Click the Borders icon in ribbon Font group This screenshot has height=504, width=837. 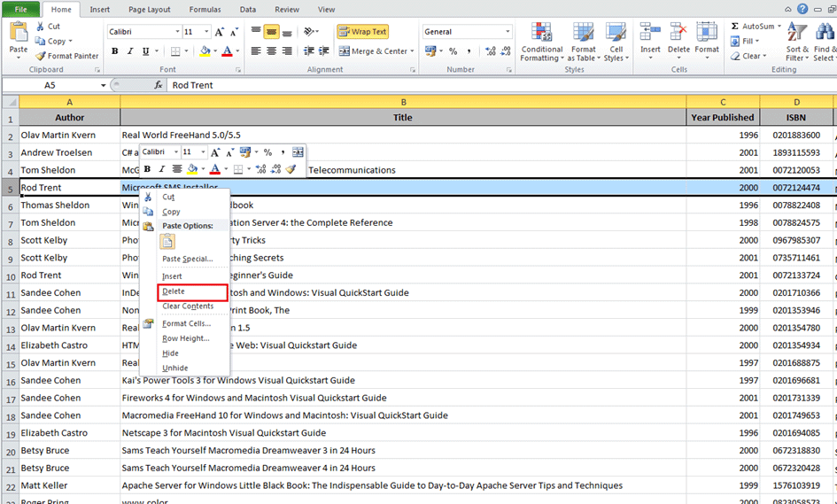click(175, 51)
